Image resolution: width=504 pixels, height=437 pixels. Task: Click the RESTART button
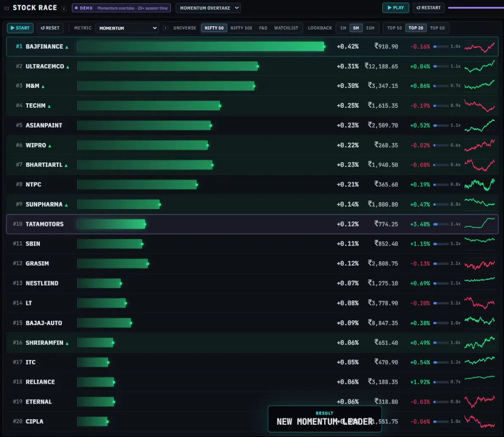(x=428, y=8)
